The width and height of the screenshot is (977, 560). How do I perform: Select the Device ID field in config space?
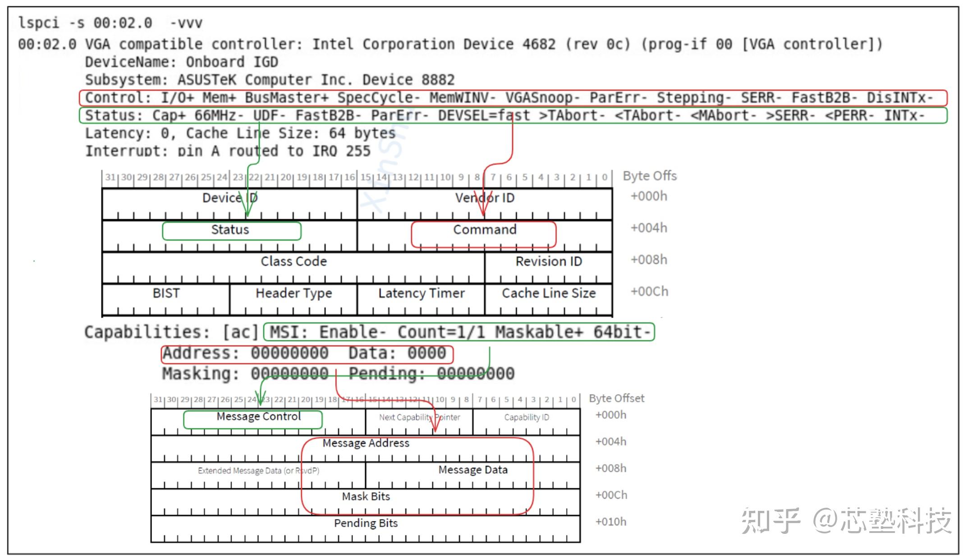pos(230,198)
